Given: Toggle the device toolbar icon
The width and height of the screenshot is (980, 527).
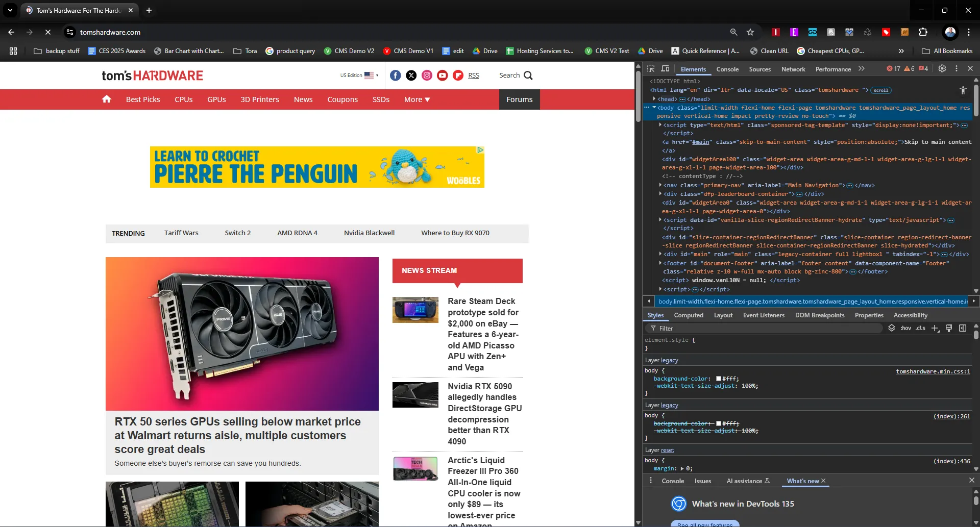Looking at the screenshot, I should [x=665, y=69].
